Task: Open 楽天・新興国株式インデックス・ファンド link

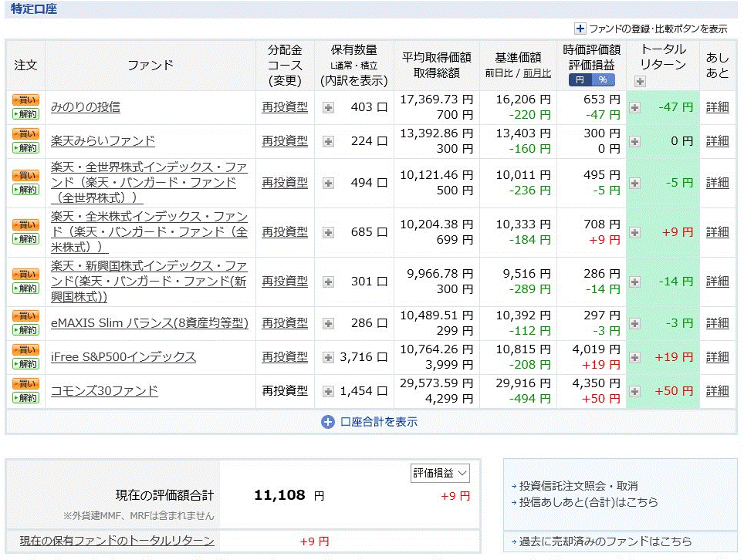Action: pos(150,282)
